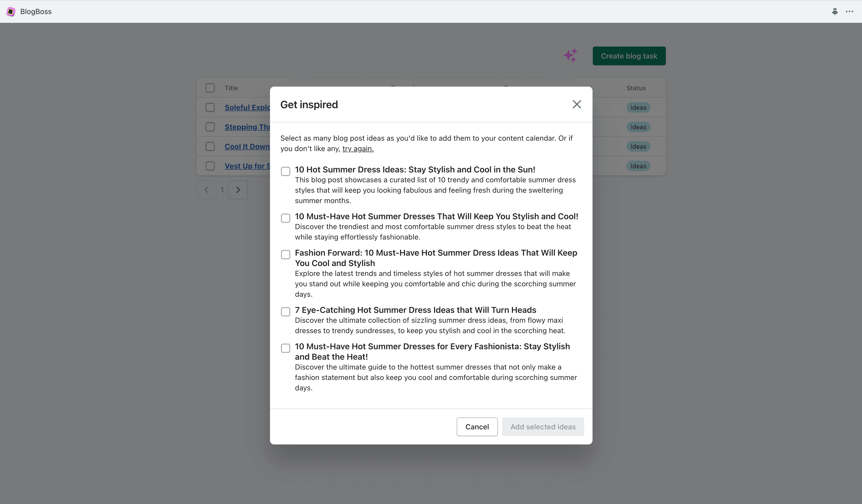The width and height of the screenshot is (862, 504).
Task: Toggle the select-all checkbox in table header
Action: pyautogui.click(x=210, y=88)
